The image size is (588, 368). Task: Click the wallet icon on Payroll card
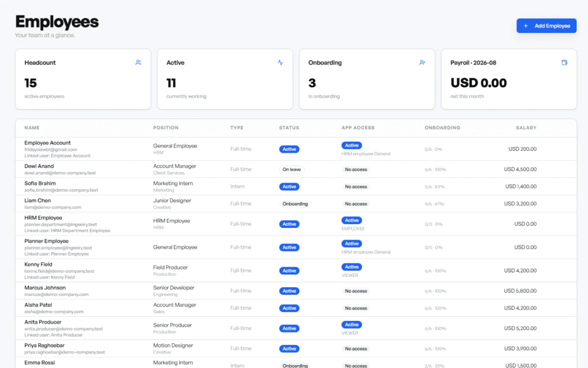(564, 63)
